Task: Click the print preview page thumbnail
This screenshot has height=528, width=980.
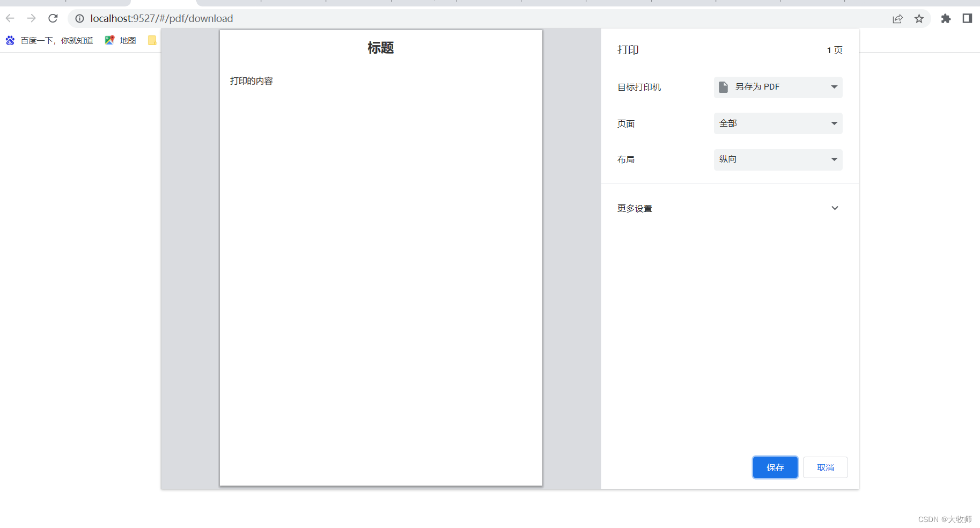Action: pos(381,258)
